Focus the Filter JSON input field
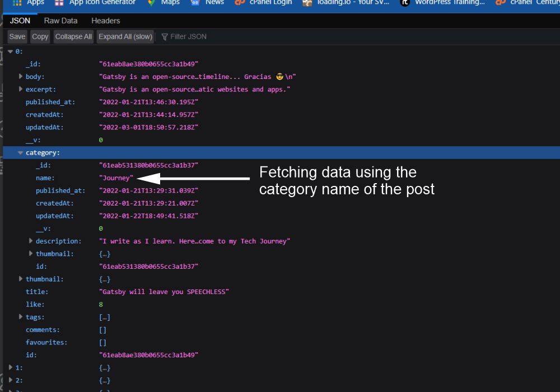Viewport: 560px width, 392px height. [x=188, y=36]
